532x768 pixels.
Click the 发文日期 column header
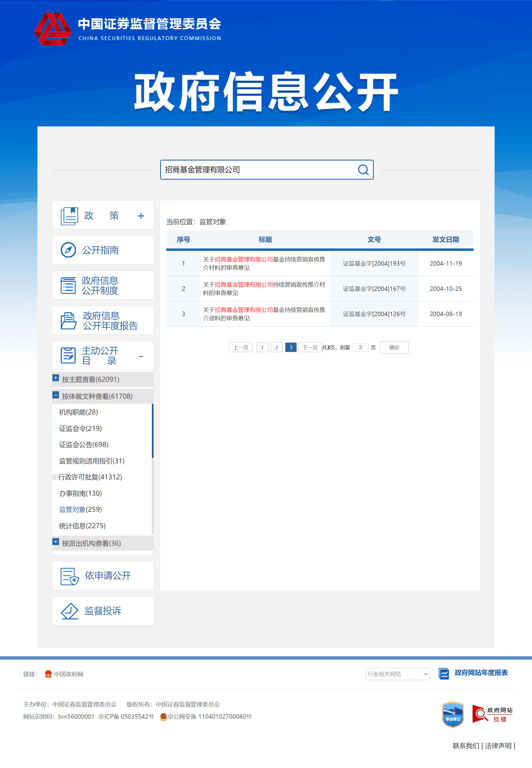point(445,240)
